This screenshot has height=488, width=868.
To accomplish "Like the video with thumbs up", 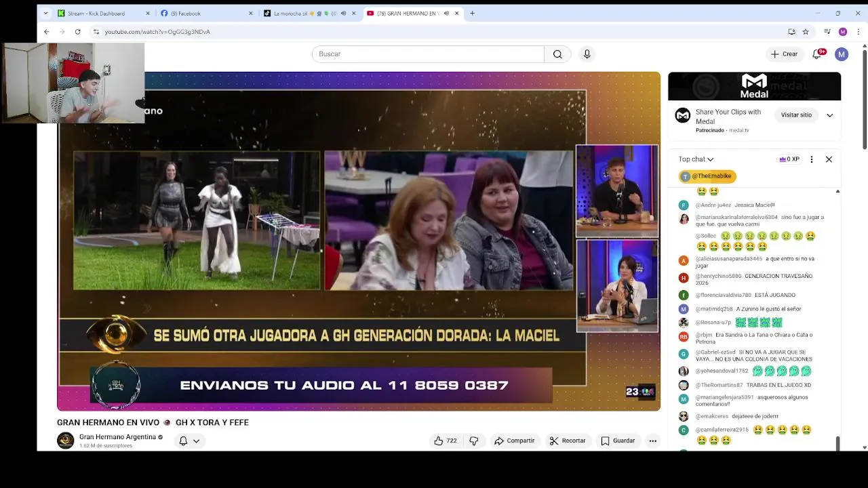I will point(446,441).
